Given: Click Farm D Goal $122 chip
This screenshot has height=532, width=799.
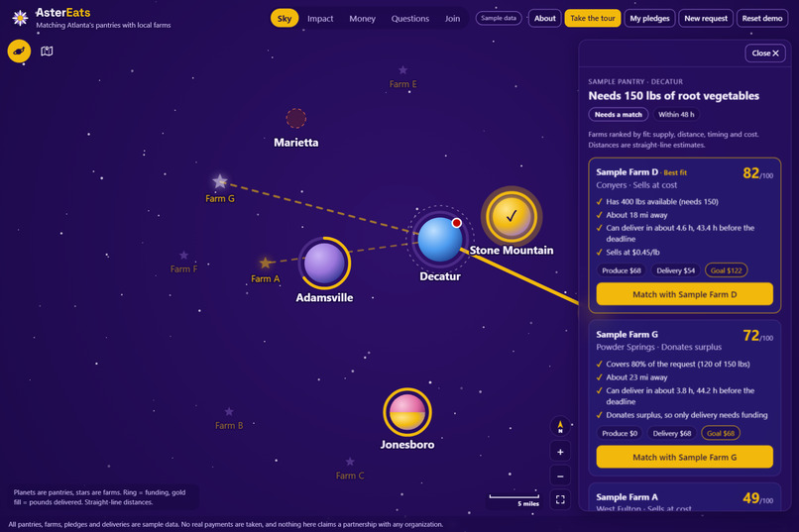Looking at the screenshot, I should point(726,270).
